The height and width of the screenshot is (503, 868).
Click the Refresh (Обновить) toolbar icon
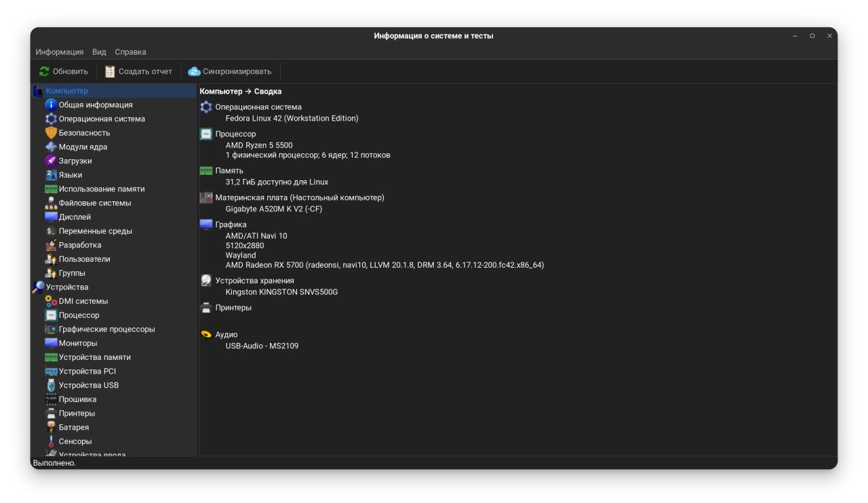44,71
